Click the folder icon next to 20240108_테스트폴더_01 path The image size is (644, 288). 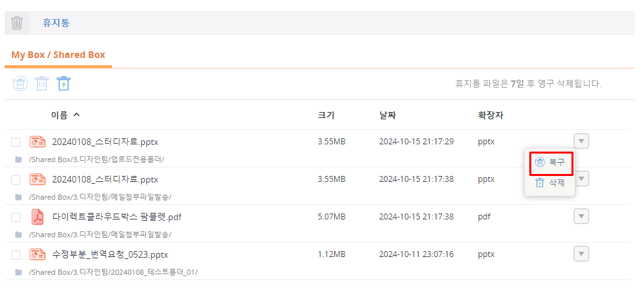[x=18, y=272]
